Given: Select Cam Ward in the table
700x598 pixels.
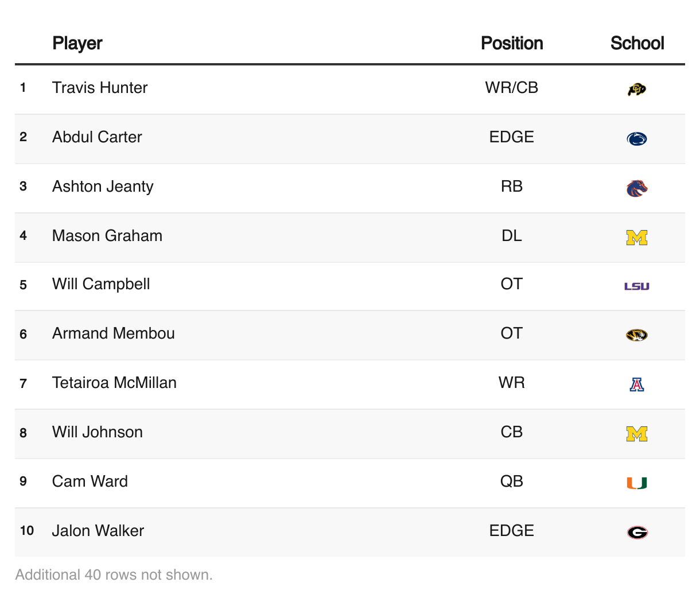Looking at the screenshot, I should coord(90,481).
